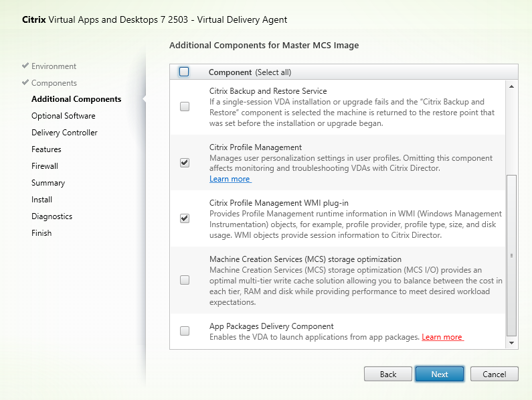Open Learn more link for App Packages

442,337
